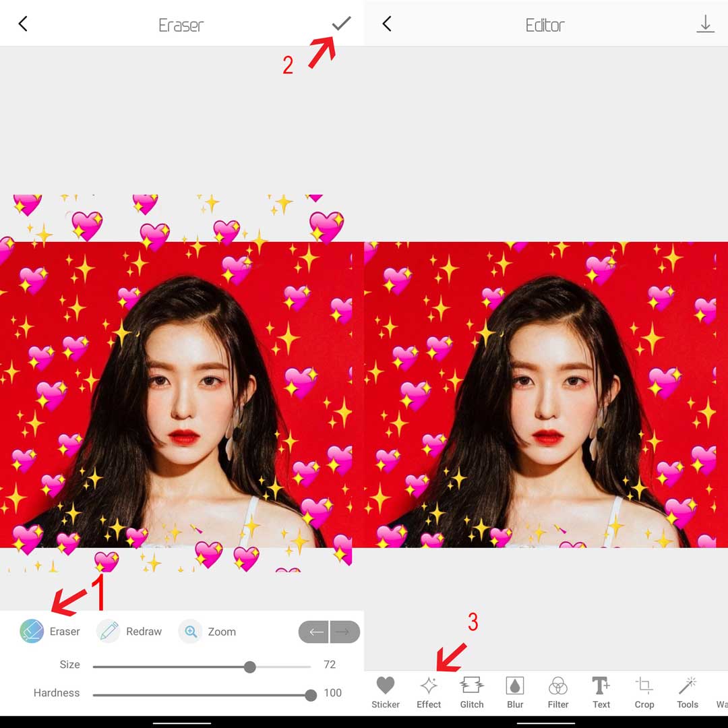Click the Zoom label
The width and height of the screenshot is (728, 728).
point(222,632)
